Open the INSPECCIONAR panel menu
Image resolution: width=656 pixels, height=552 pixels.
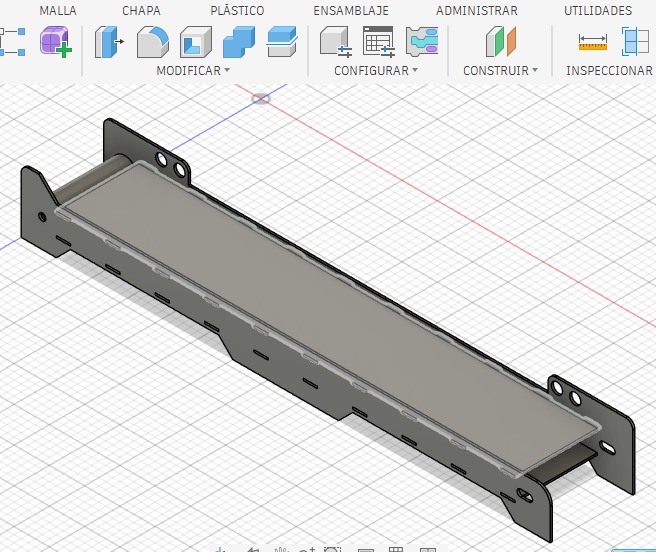point(609,70)
